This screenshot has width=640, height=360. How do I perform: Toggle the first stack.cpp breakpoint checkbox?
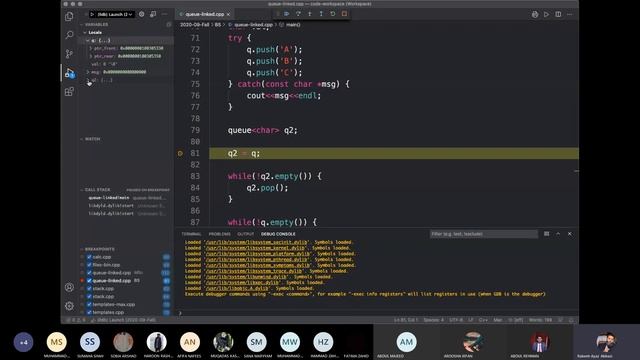point(89,289)
